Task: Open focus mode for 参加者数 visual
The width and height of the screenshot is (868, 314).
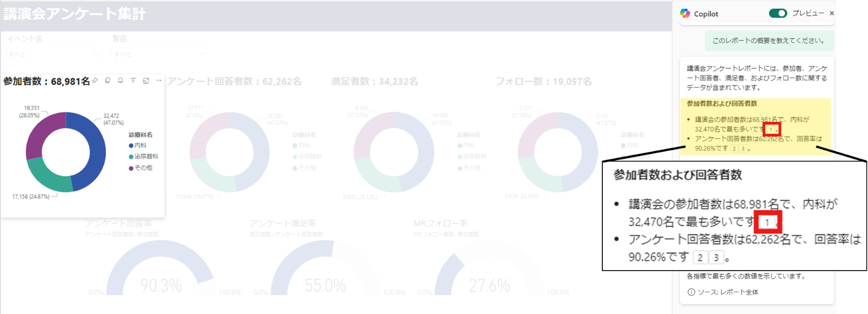Action: tap(146, 80)
